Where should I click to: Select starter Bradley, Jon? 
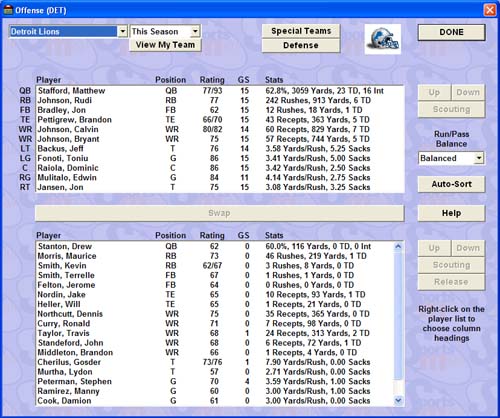(x=220, y=110)
